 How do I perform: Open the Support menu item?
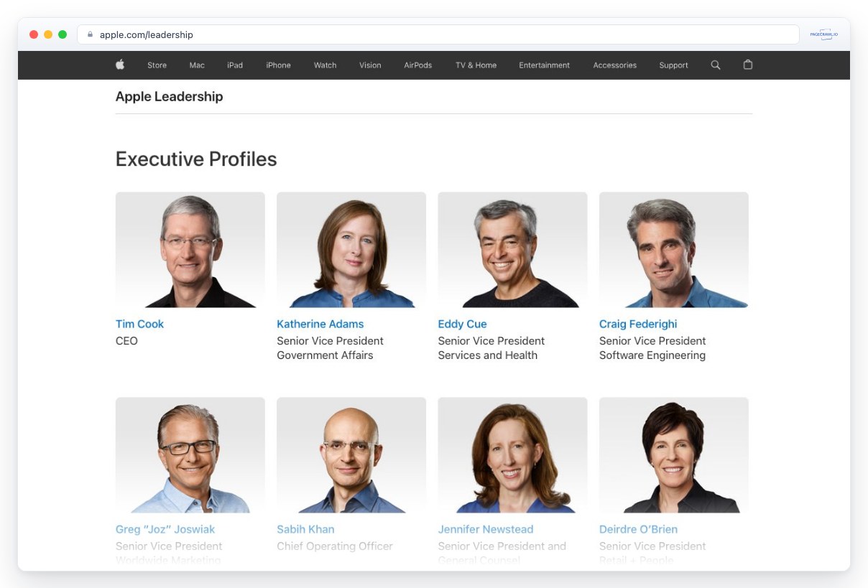tap(673, 65)
